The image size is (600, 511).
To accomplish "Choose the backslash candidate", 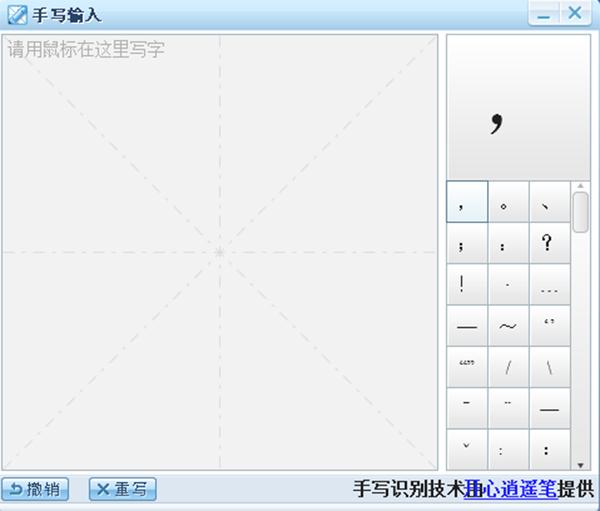I will [x=550, y=367].
